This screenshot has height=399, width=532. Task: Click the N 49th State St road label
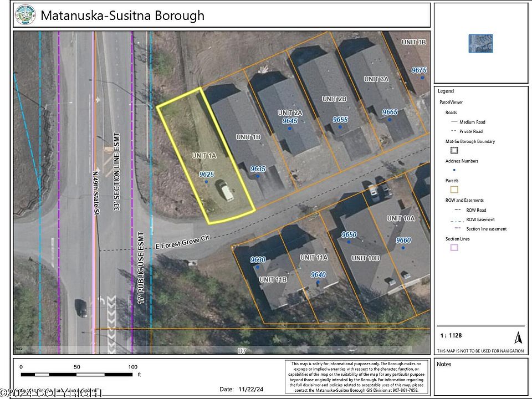pos(96,192)
